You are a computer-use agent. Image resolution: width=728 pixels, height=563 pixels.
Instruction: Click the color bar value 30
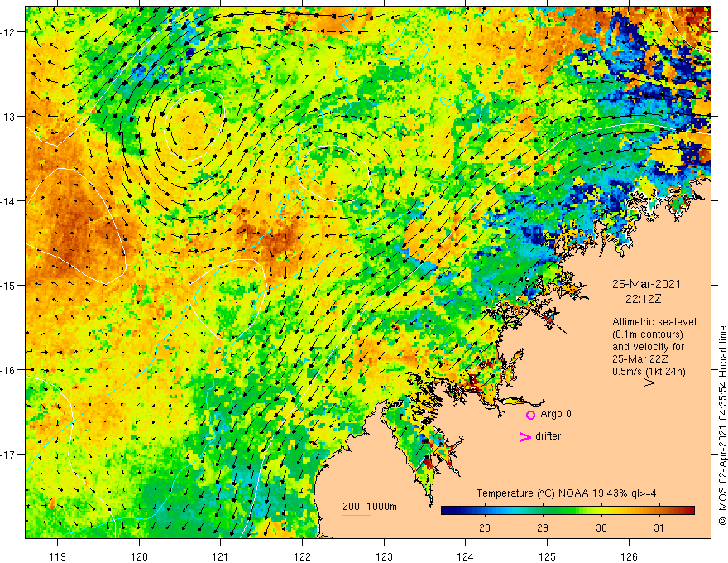coord(601,528)
